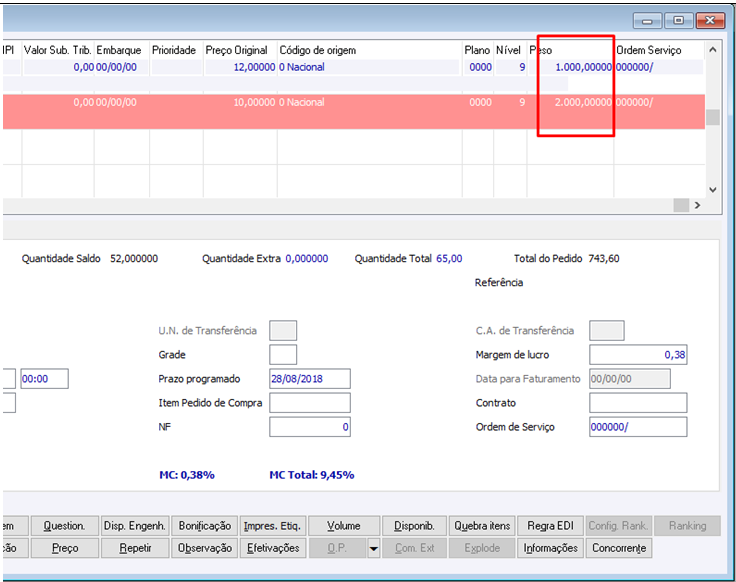
Task: Click 12,00000 price cell
Action: [x=240, y=67]
